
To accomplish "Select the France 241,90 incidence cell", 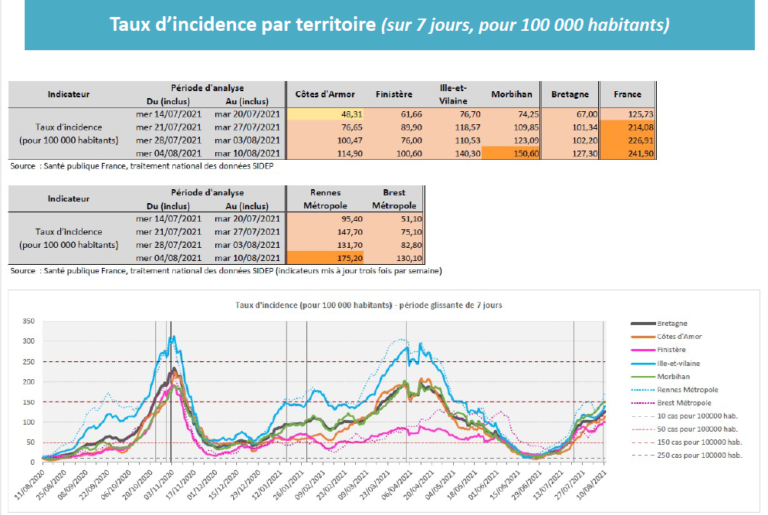I will (627, 153).
